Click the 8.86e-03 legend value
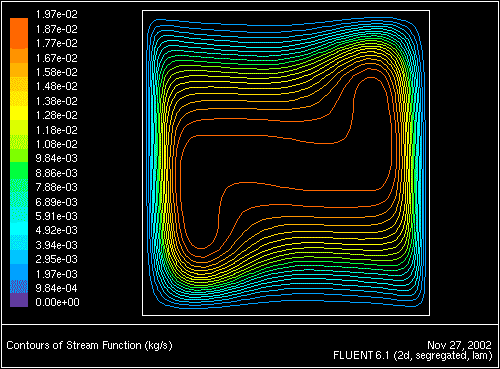 (x=57, y=173)
